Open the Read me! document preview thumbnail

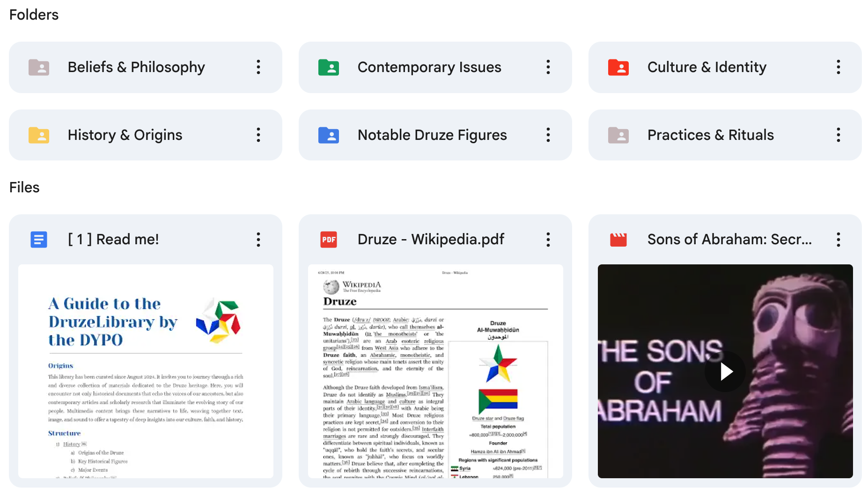pos(146,372)
